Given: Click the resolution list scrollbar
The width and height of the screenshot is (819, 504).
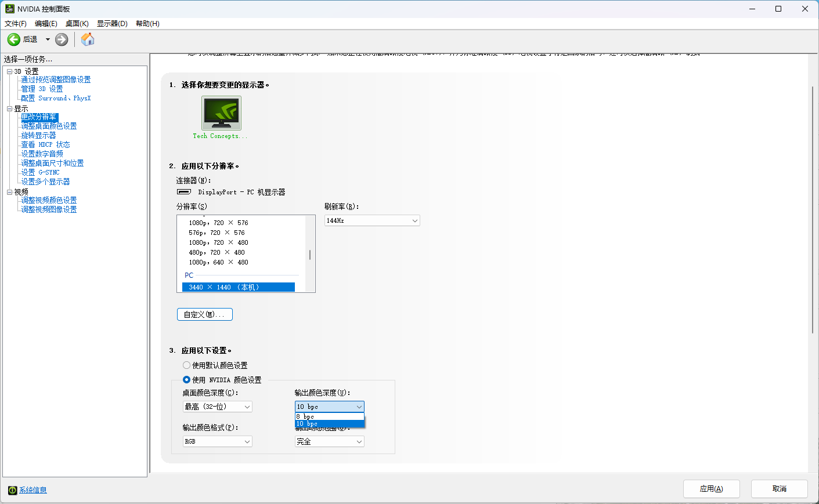Looking at the screenshot, I should click(x=310, y=254).
